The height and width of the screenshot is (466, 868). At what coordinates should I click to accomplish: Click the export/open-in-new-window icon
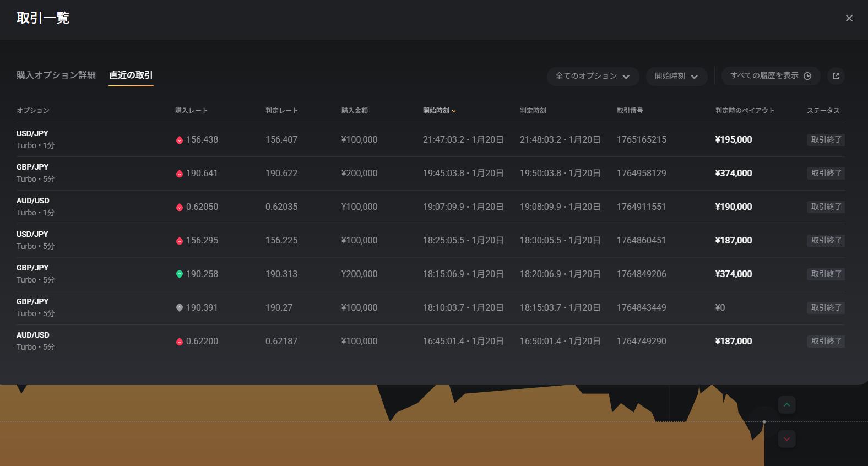[x=836, y=76]
